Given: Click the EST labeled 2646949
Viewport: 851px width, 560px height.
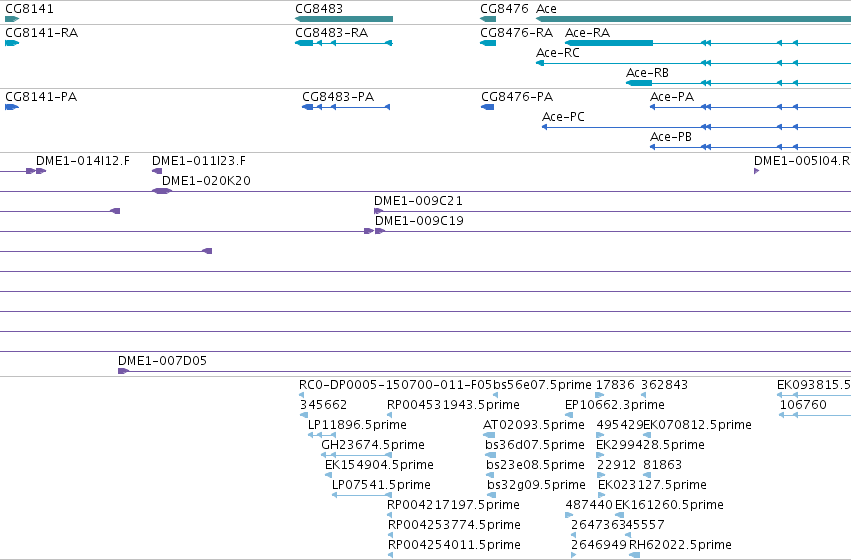Looking at the screenshot, I should click(599, 545).
